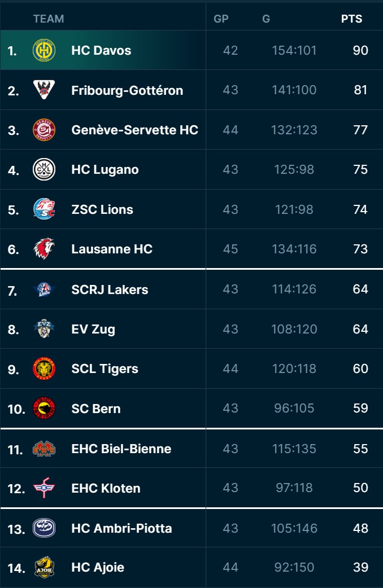Click the HC Lugano team logo
This screenshot has width=383, height=588.
44,169
